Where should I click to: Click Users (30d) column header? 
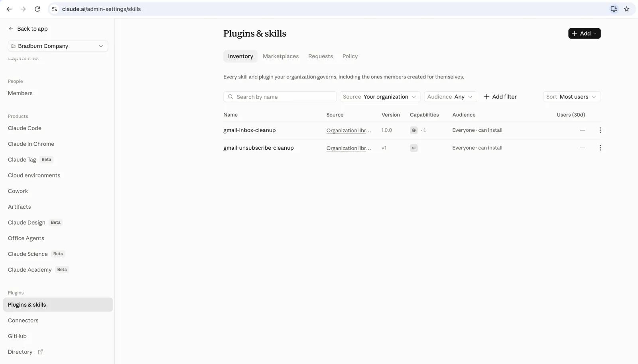click(571, 115)
